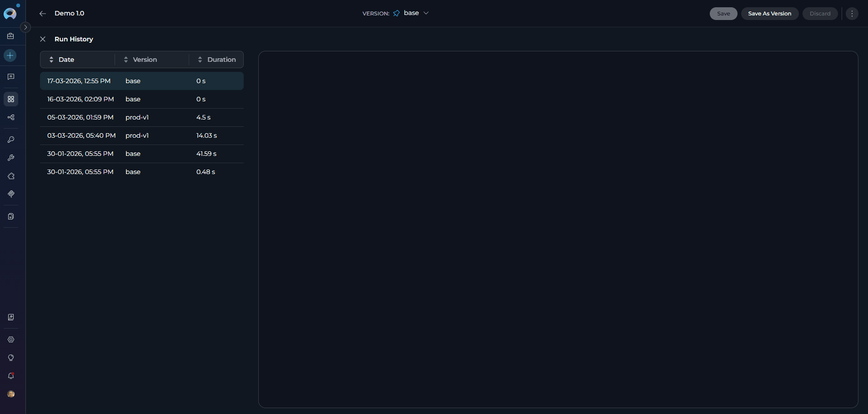The width and height of the screenshot is (868, 414).
Task: Select run 05-03-2026, 01:59 PM
Action: tap(142, 117)
